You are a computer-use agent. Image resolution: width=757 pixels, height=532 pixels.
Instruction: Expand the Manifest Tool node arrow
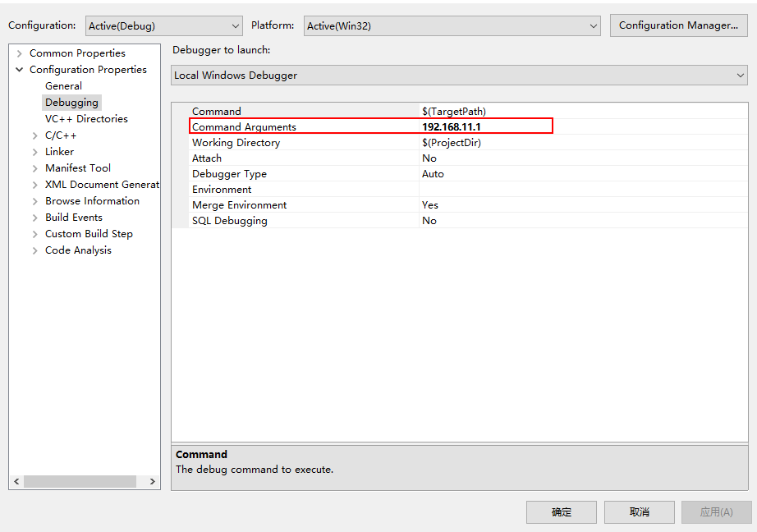[x=35, y=168]
